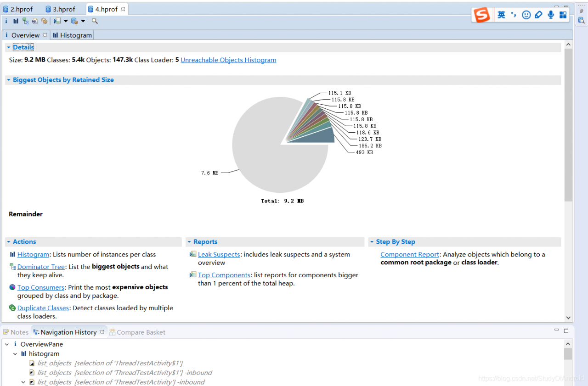This screenshot has height=386, width=588.
Task: Click the Find Object by Address magnifier
Action: click(x=95, y=21)
